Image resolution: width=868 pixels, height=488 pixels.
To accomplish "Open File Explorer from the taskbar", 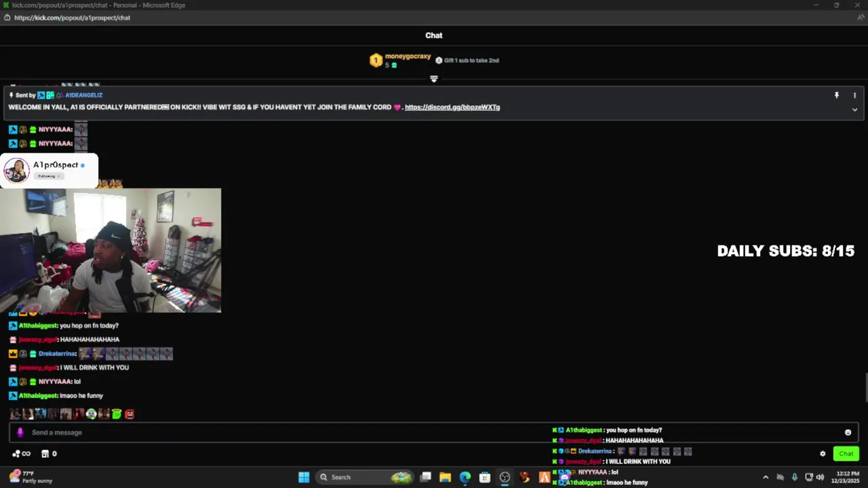I will tap(445, 477).
